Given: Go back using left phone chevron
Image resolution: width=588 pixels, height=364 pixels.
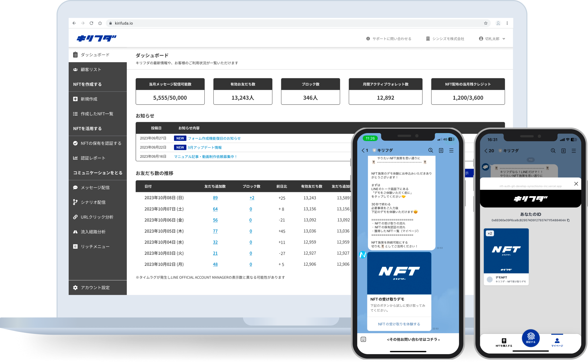Looking at the screenshot, I should coord(363,150).
